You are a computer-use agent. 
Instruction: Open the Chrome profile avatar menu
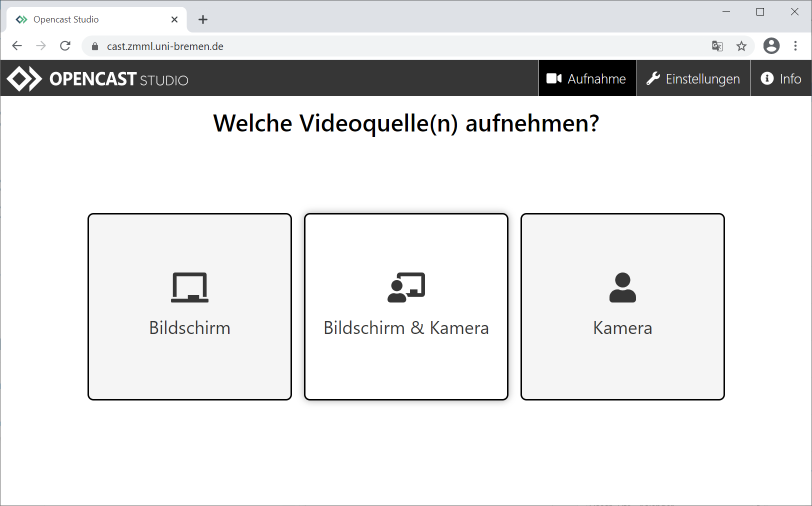pyautogui.click(x=771, y=46)
